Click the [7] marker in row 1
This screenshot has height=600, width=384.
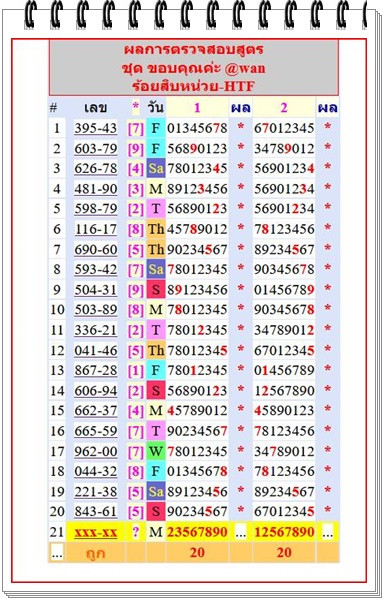pyautogui.click(x=136, y=128)
